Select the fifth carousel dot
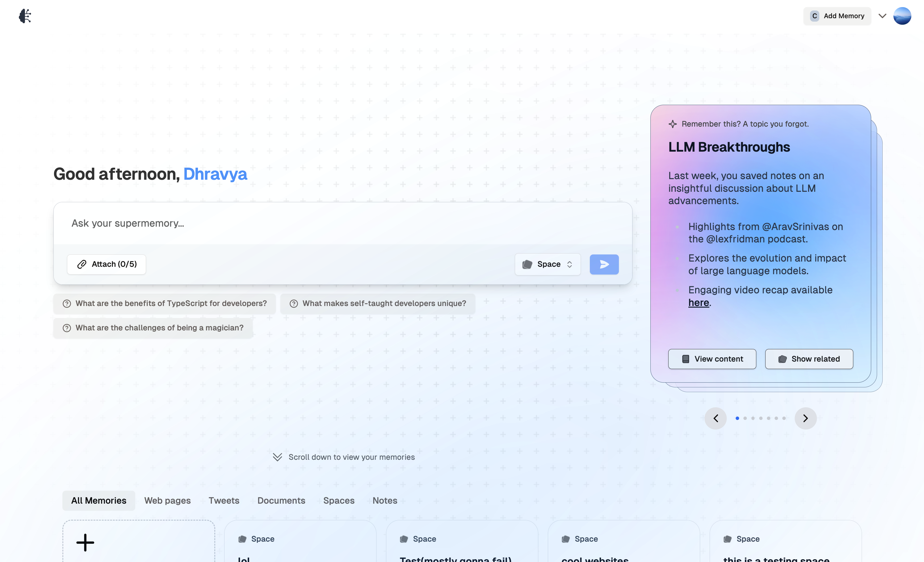The image size is (924, 562). click(768, 418)
